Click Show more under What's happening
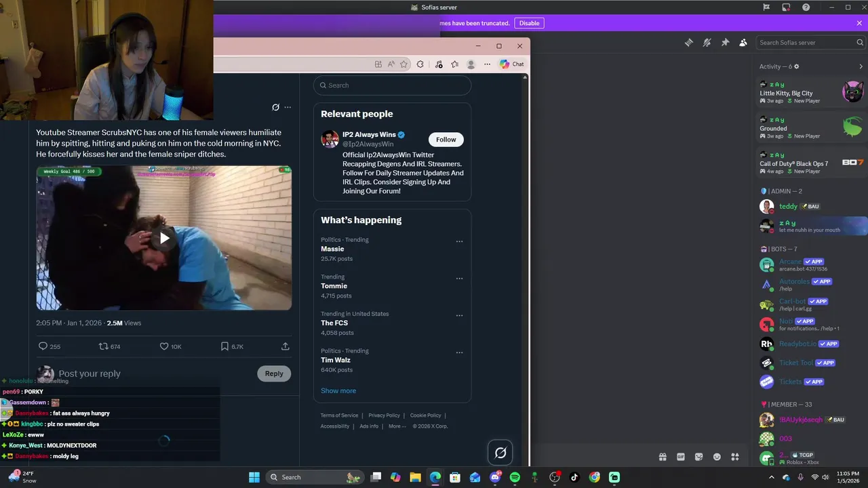Image resolution: width=868 pixels, height=488 pixels. pyautogui.click(x=338, y=390)
